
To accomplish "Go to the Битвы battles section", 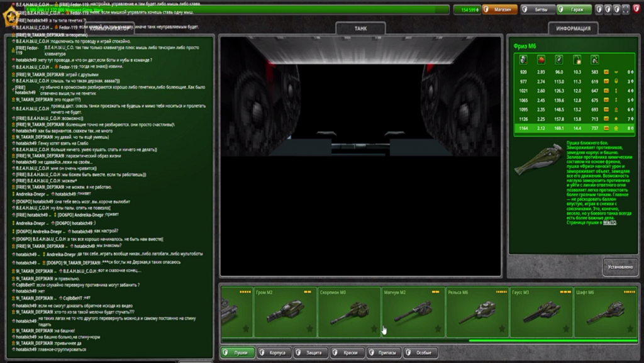I will (x=538, y=9).
